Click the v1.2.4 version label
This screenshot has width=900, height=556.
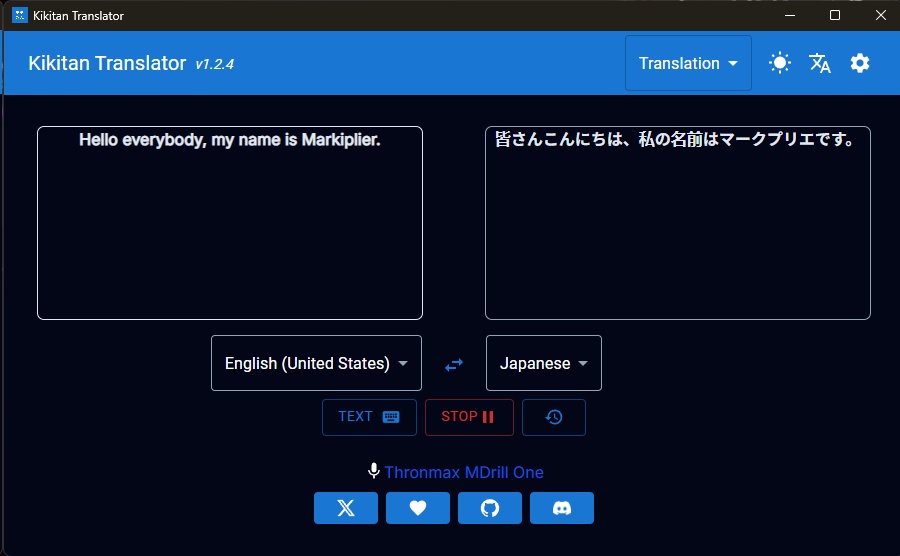(x=215, y=64)
